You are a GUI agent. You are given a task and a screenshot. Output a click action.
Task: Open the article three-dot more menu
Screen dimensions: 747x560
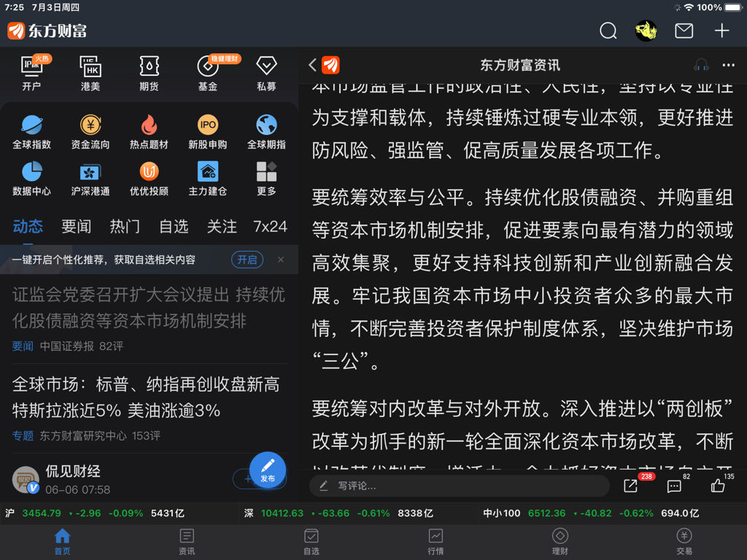pyautogui.click(x=729, y=65)
